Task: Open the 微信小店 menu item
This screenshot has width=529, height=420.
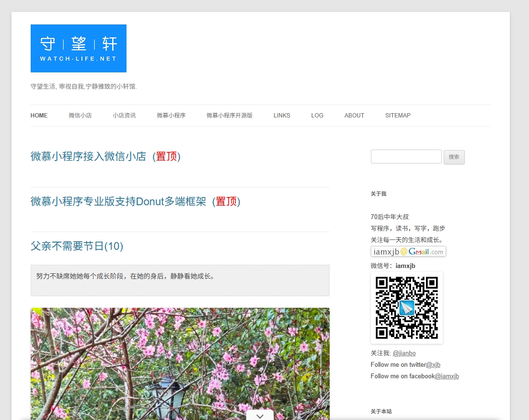Action: tap(80, 116)
